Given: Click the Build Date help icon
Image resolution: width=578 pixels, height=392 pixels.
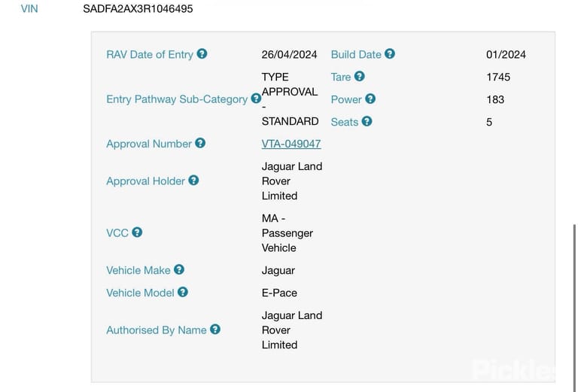Looking at the screenshot, I should [390, 53].
